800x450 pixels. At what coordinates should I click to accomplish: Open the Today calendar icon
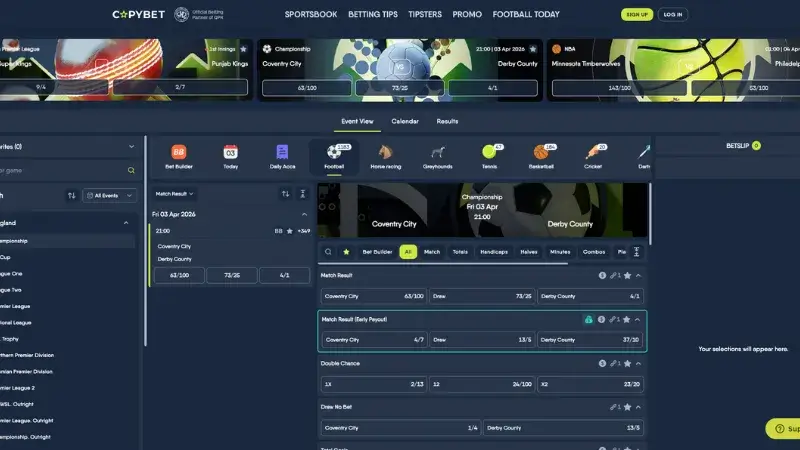pos(231,156)
